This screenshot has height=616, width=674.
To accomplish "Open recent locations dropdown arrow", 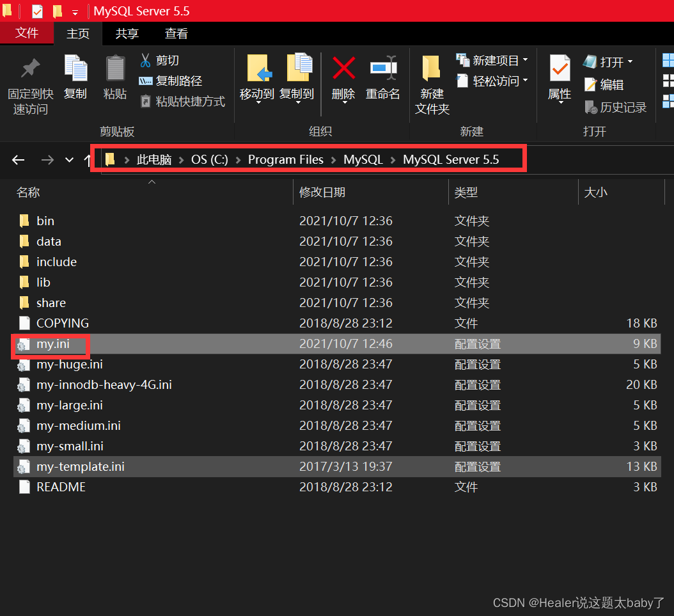I will (x=69, y=160).
